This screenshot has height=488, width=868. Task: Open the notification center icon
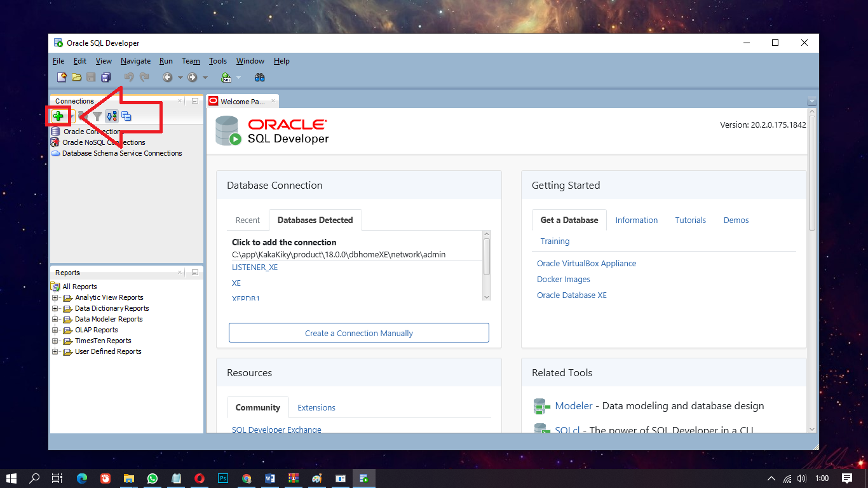847,478
